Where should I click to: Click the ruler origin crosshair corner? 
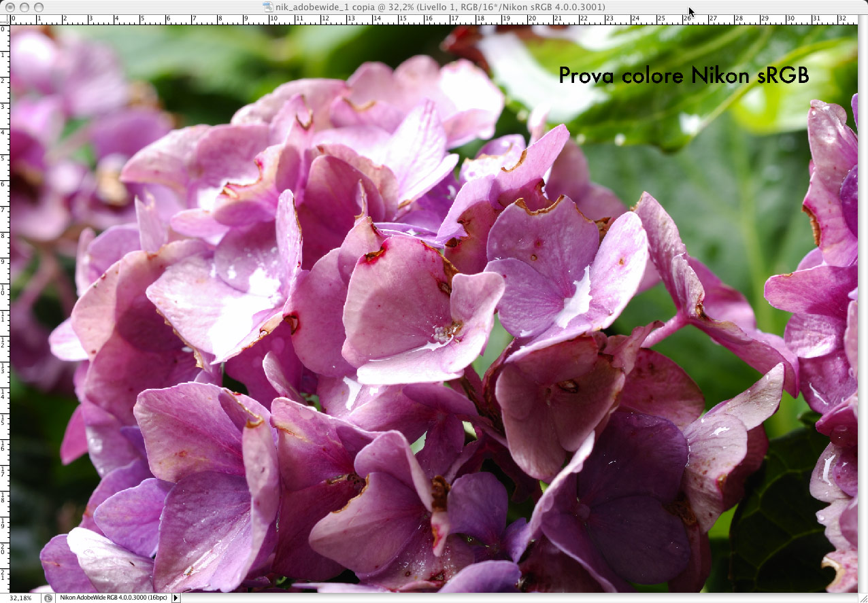pos(5,20)
